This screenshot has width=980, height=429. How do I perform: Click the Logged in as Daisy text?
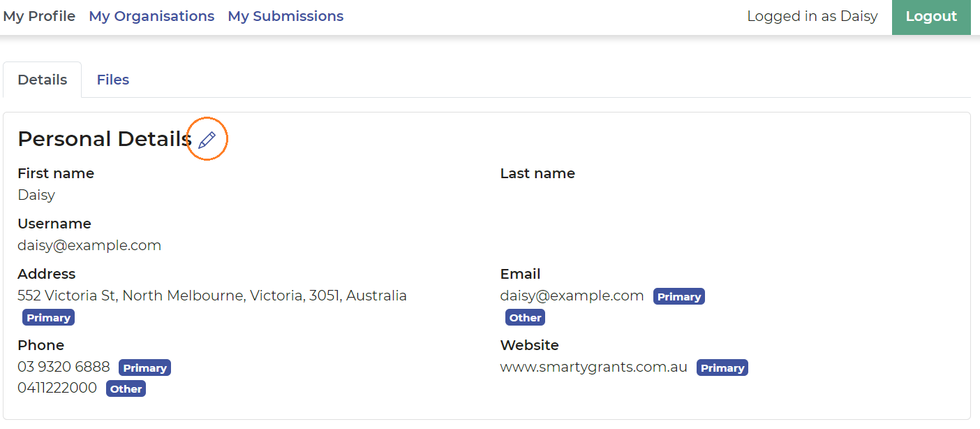click(x=812, y=16)
